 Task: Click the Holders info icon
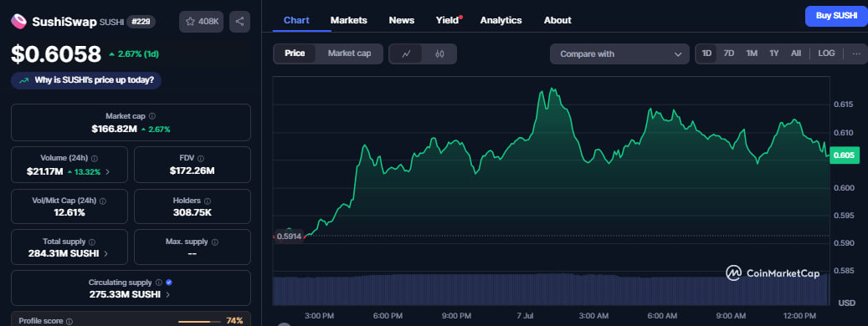coord(207,201)
